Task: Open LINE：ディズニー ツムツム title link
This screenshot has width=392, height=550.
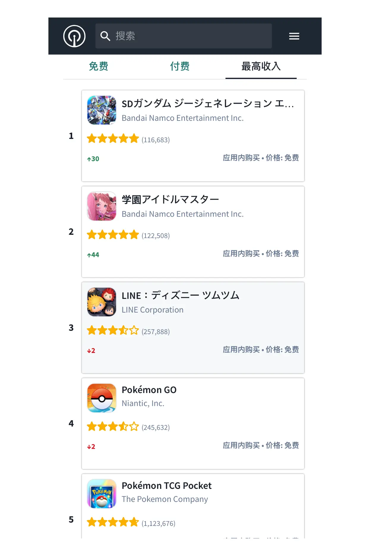Action: (180, 295)
